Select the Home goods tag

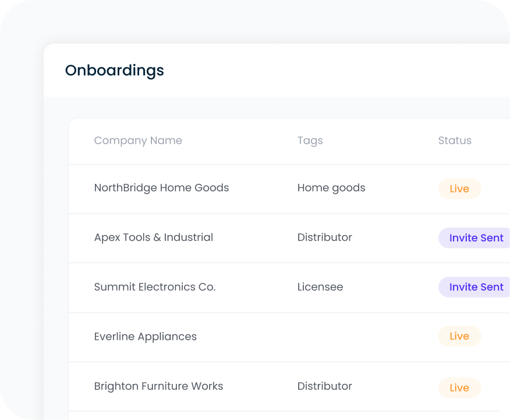pos(331,187)
